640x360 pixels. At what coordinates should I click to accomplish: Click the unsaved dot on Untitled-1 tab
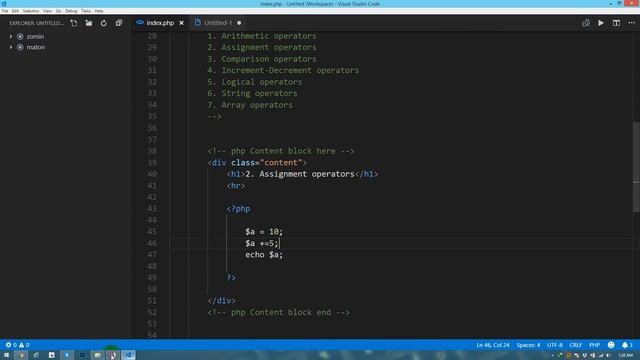coord(239,23)
